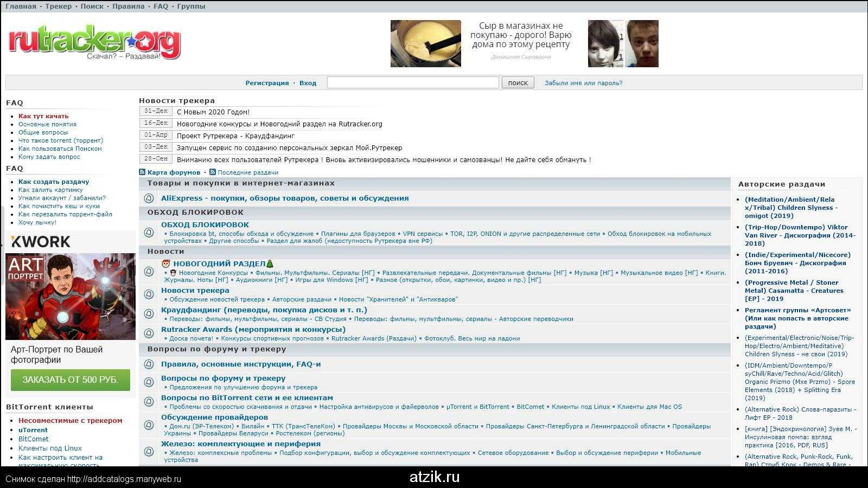This screenshot has height=488, width=868.
Task: Open Группы in top menu
Action: [192, 7]
